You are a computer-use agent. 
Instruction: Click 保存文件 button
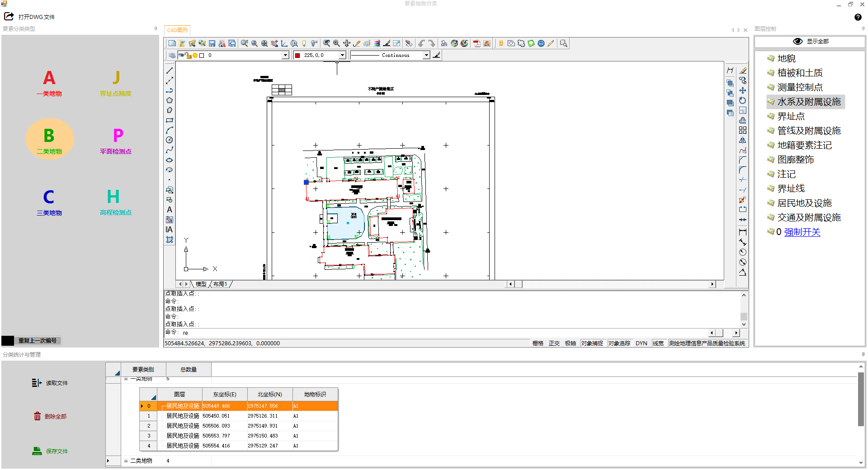[x=50, y=451]
